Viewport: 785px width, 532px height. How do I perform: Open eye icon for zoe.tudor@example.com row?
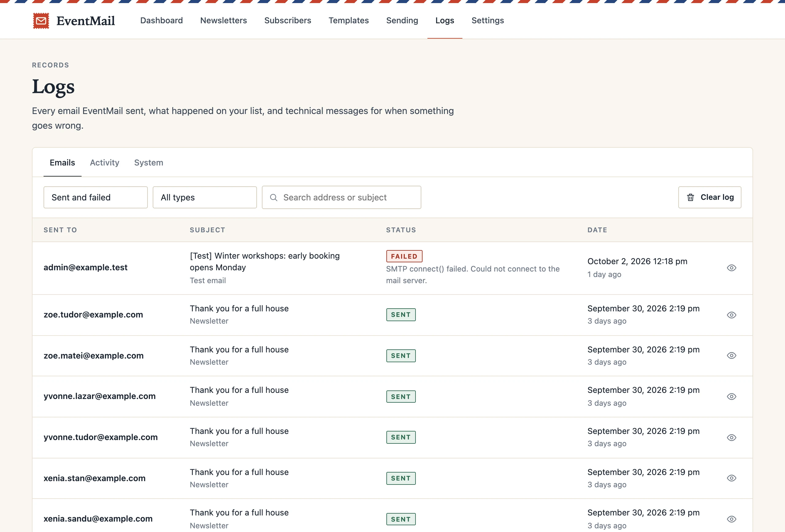coord(731,315)
